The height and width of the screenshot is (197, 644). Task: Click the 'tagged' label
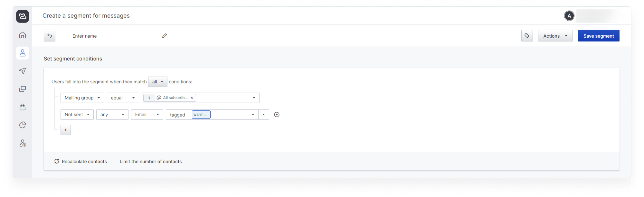click(x=177, y=115)
